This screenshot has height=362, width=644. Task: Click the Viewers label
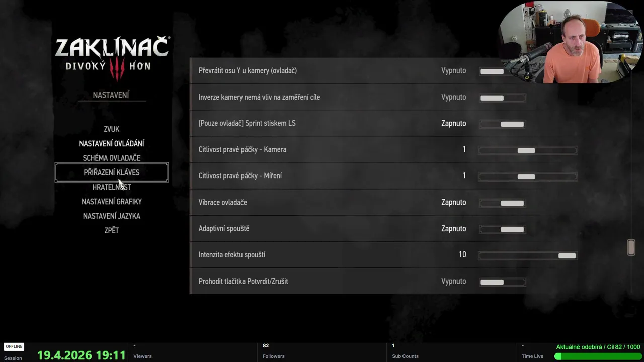tap(142, 356)
